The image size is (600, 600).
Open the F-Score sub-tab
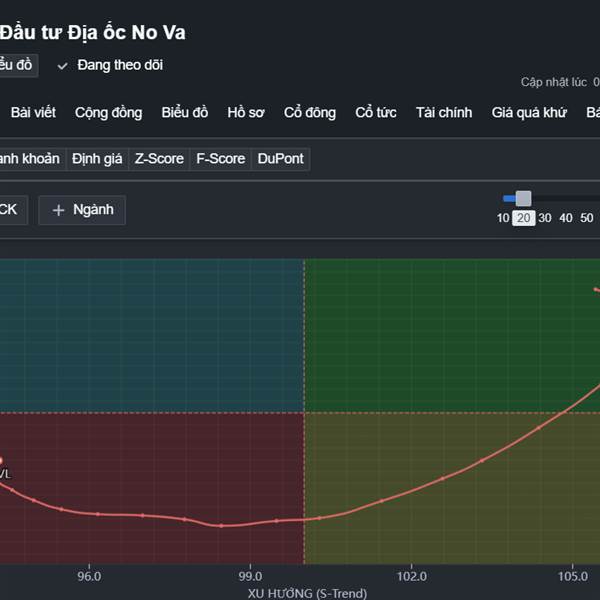coord(221,159)
